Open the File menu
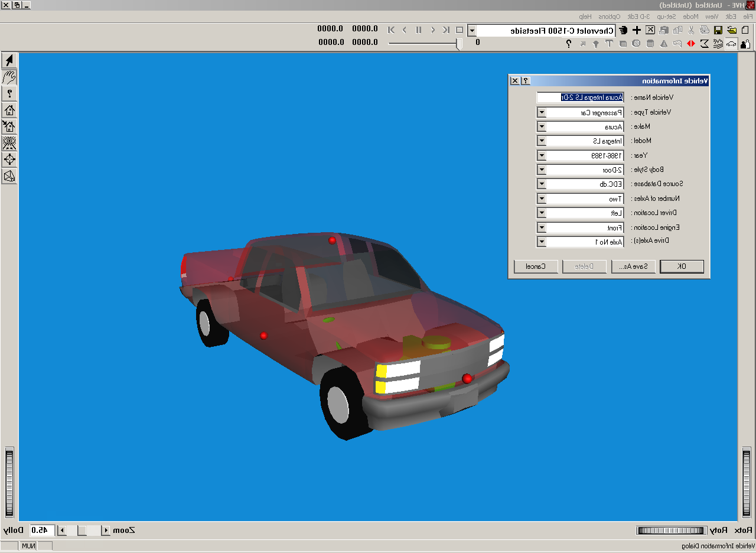The image size is (756, 553). tap(748, 17)
